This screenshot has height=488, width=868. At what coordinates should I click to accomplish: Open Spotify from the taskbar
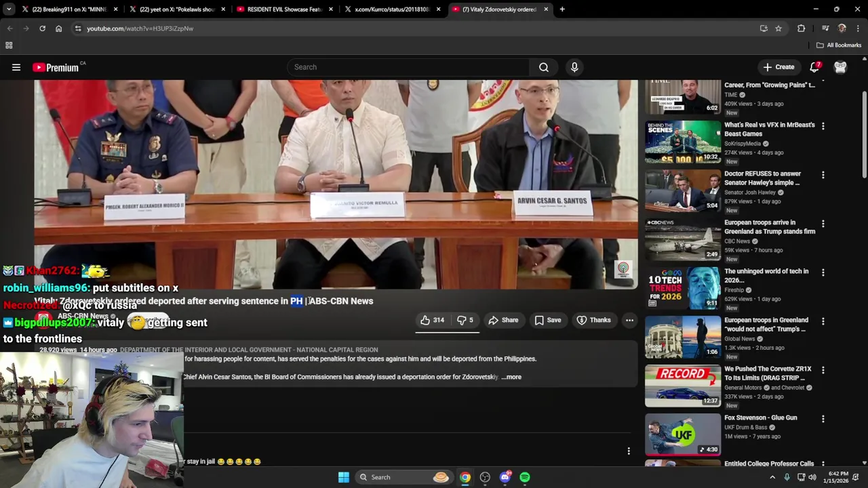525,477
